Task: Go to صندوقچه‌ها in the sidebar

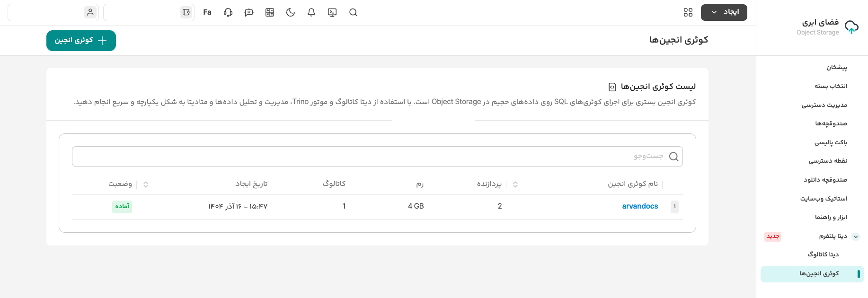Action: pyautogui.click(x=831, y=123)
